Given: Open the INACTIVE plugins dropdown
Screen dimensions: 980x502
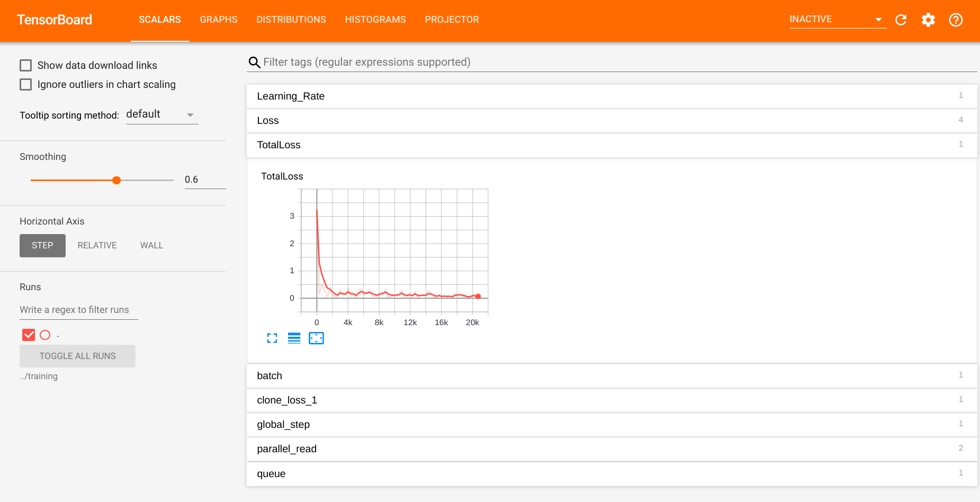Looking at the screenshot, I should coord(837,20).
